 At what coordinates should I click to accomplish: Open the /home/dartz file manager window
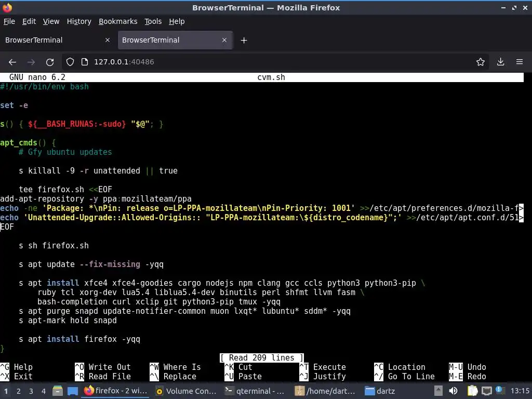point(325,391)
